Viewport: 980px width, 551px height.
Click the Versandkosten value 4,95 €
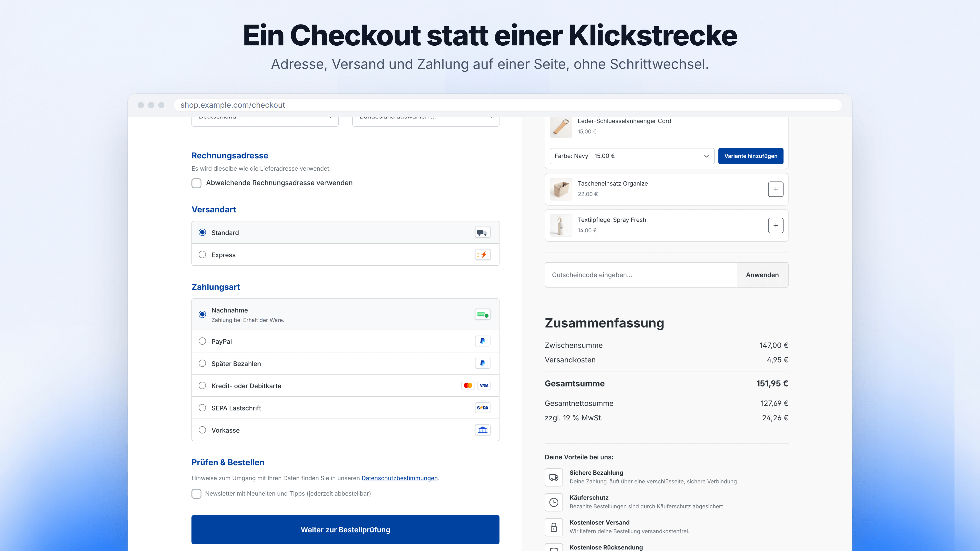click(x=777, y=360)
